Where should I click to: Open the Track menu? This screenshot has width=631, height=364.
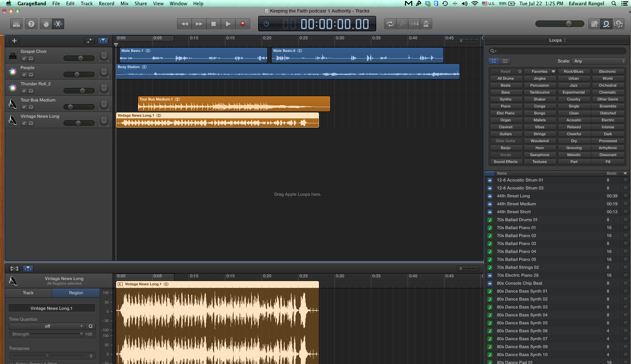click(86, 3)
